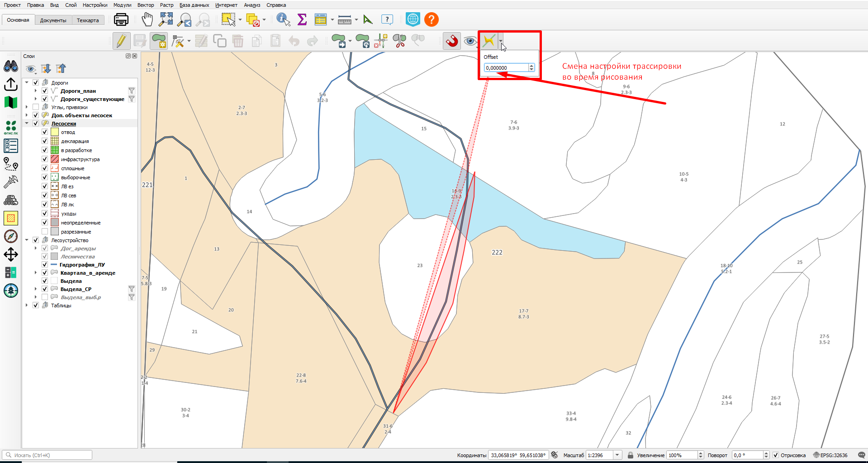Switch to the Документы tab
This screenshot has width=868, height=463.
pos(53,20)
